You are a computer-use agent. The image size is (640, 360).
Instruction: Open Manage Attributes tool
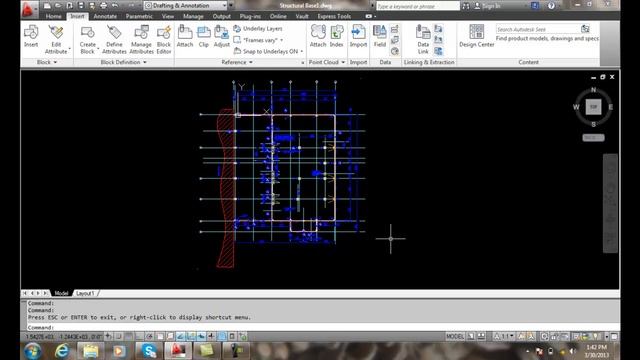click(141, 39)
